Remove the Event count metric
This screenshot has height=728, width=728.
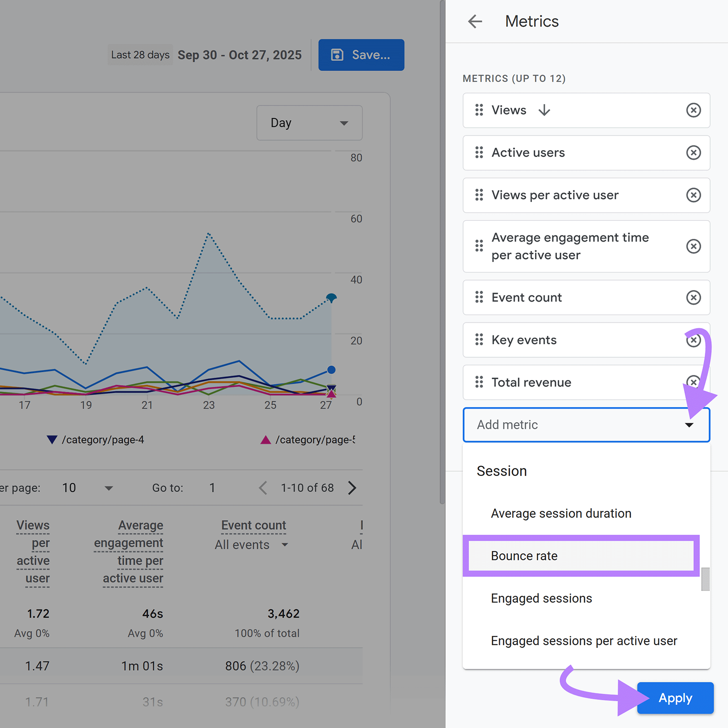(693, 298)
